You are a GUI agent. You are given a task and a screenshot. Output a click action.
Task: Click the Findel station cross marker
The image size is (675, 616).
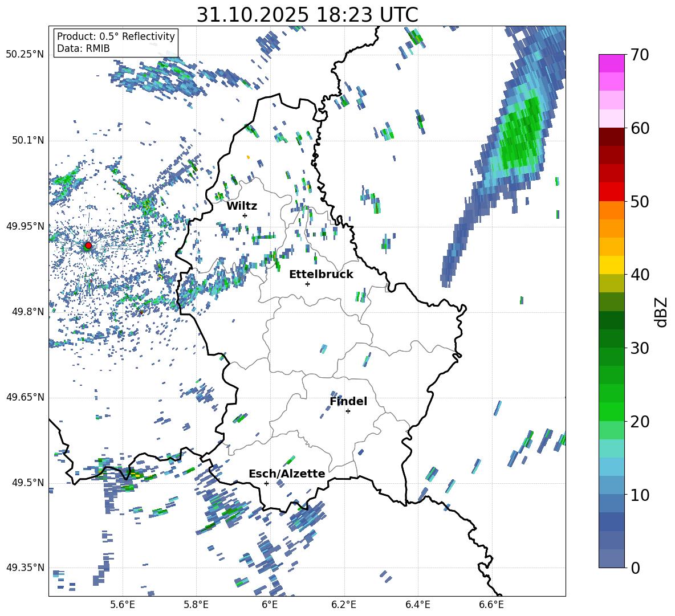348,411
